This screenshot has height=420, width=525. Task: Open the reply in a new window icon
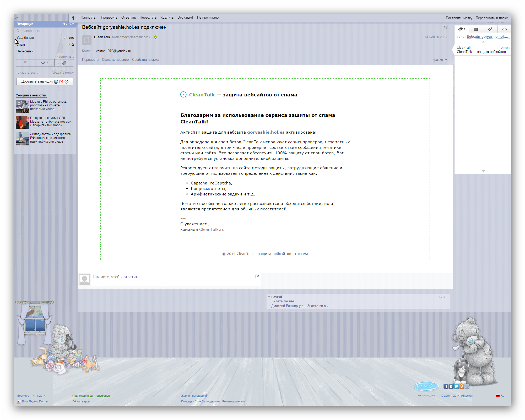pyautogui.click(x=257, y=276)
